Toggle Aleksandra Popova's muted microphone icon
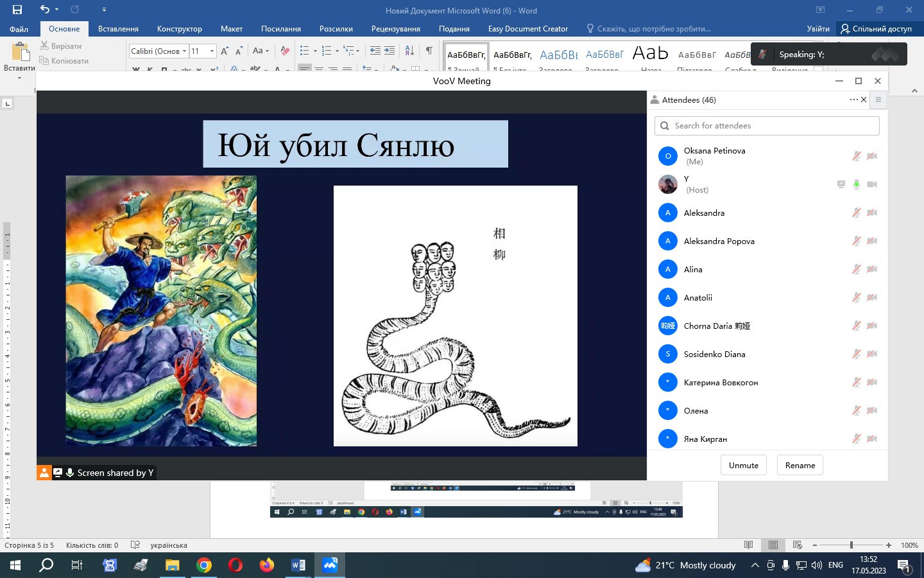This screenshot has height=578, width=924. point(856,241)
